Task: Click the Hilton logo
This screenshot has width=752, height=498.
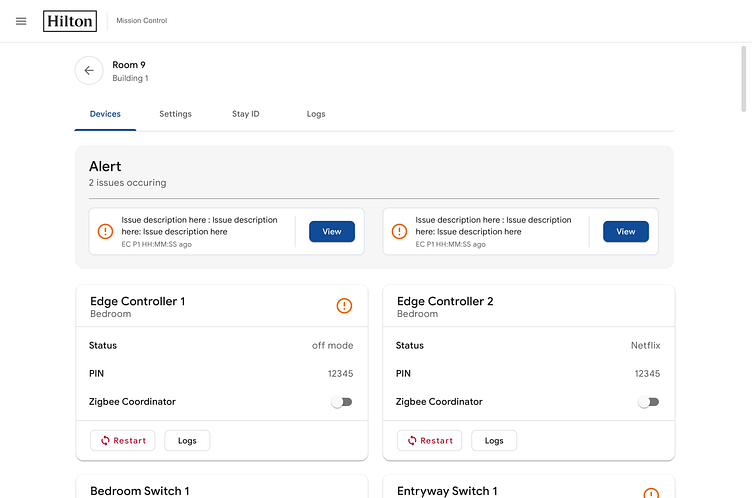Action: pos(70,21)
